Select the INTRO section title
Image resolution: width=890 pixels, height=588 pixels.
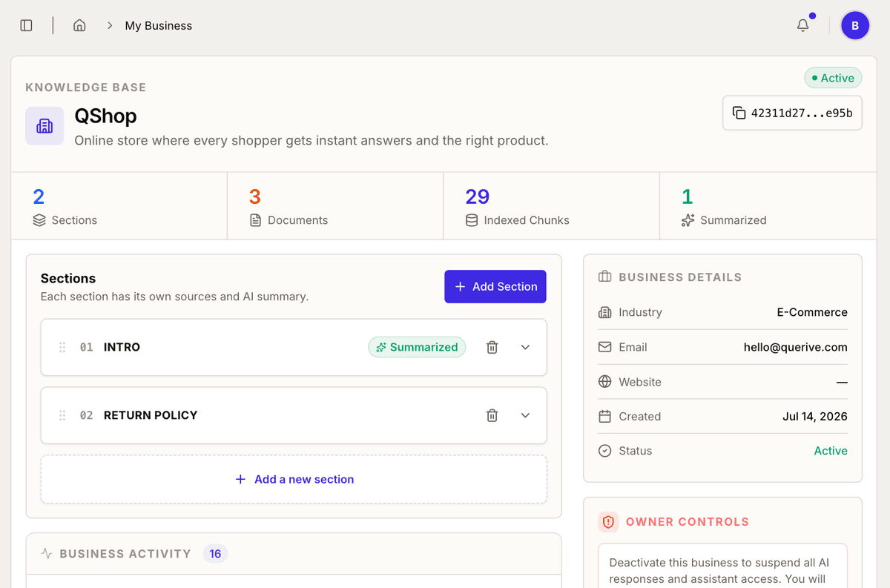click(x=122, y=347)
